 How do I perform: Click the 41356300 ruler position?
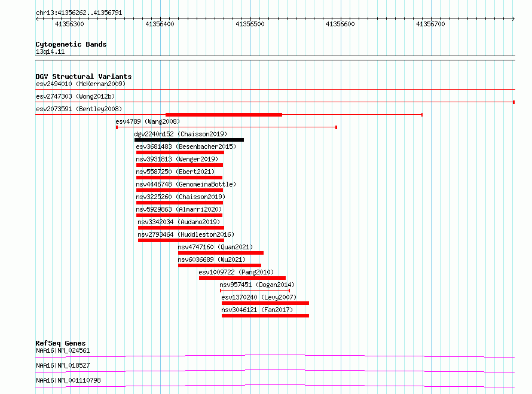pyautogui.click(x=69, y=24)
